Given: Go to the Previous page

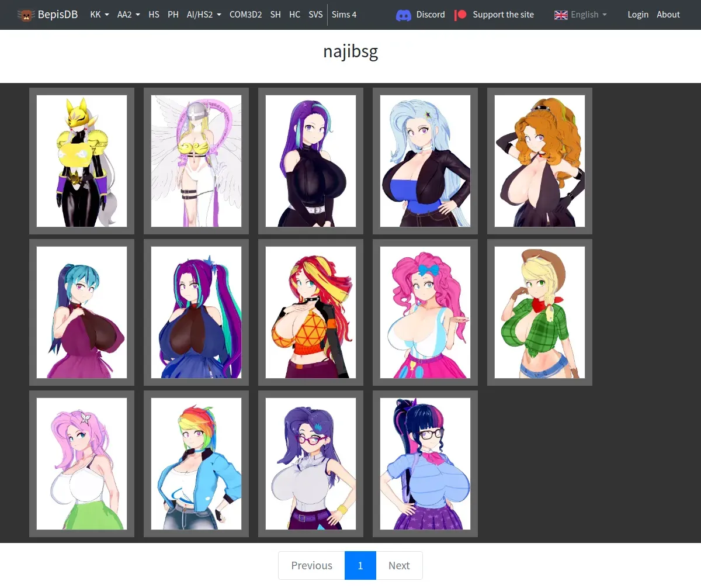Looking at the screenshot, I should 312,566.
